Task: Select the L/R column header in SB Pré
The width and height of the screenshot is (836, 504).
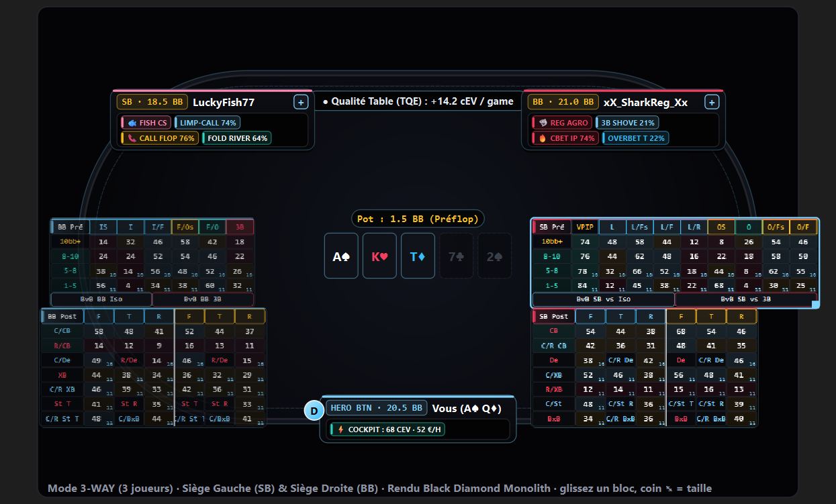Action: pyautogui.click(x=694, y=227)
